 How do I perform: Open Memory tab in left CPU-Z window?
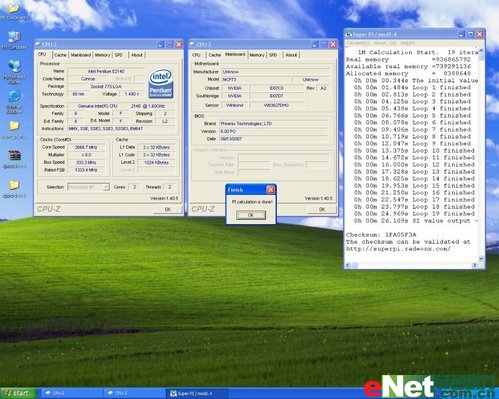(102, 55)
